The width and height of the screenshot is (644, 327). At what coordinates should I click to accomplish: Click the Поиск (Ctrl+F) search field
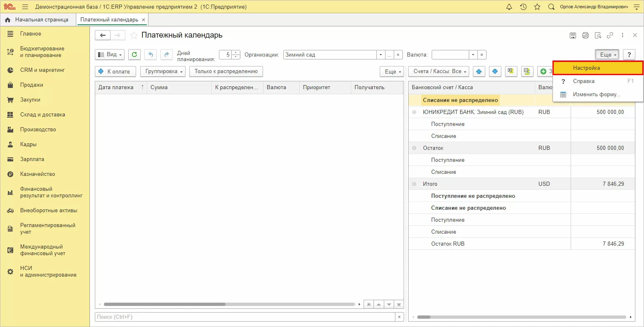(245, 317)
